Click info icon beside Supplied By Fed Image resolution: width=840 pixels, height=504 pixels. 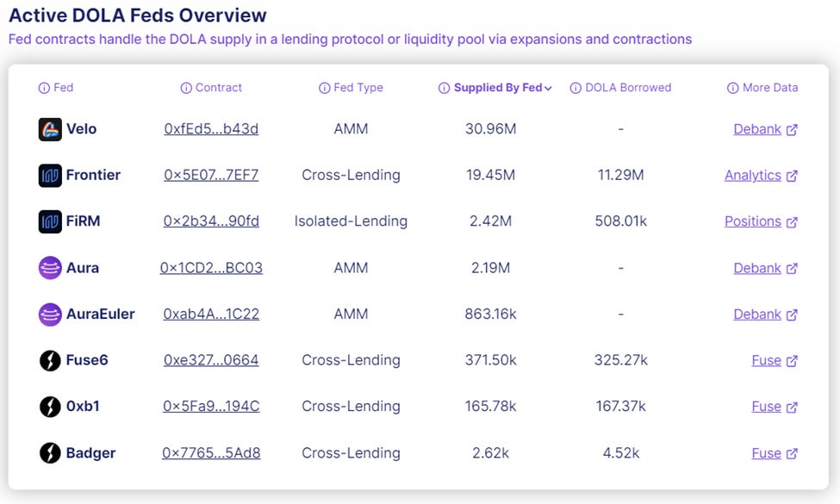[x=444, y=88]
